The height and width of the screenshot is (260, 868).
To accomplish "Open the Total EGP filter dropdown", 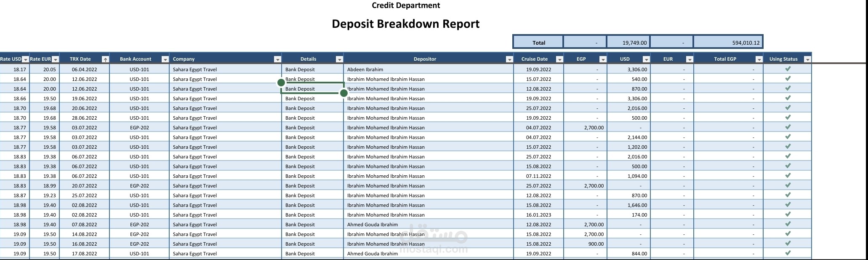I will (759, 59).
